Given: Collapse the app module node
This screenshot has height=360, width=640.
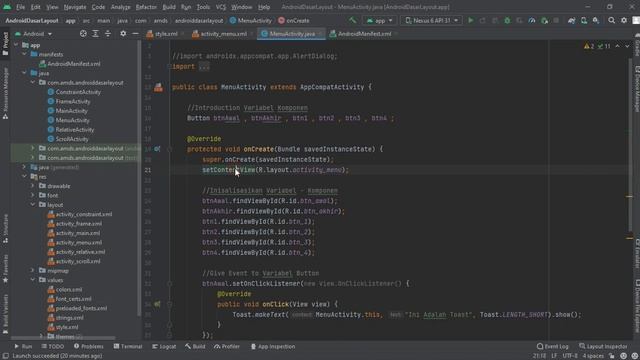Looking at the screenshot, I should point(16,45).
